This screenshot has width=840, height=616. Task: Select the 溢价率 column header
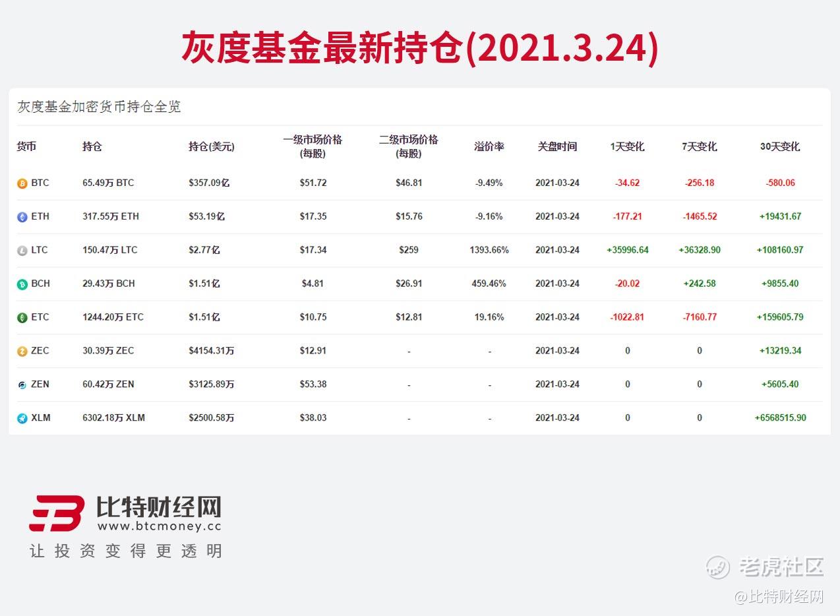tap(489, 146)
